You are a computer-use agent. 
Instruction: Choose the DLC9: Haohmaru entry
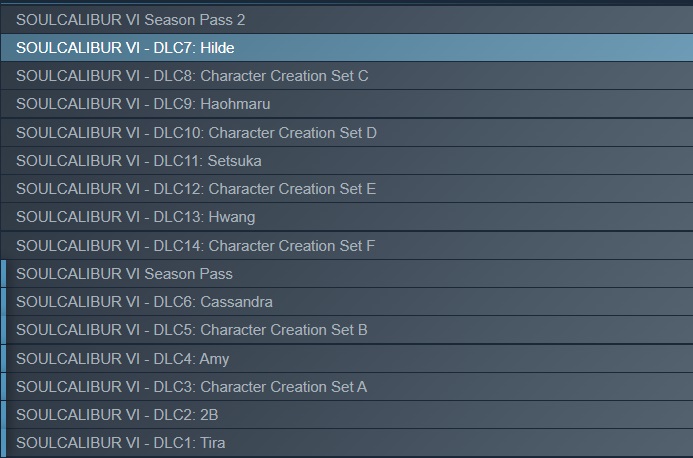[x=143, y=104]
